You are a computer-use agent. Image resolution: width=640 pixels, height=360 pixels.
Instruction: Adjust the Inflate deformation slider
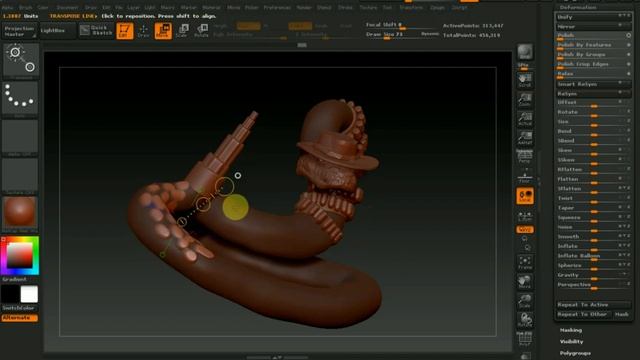pyautogui.click(x=593, y=246)
